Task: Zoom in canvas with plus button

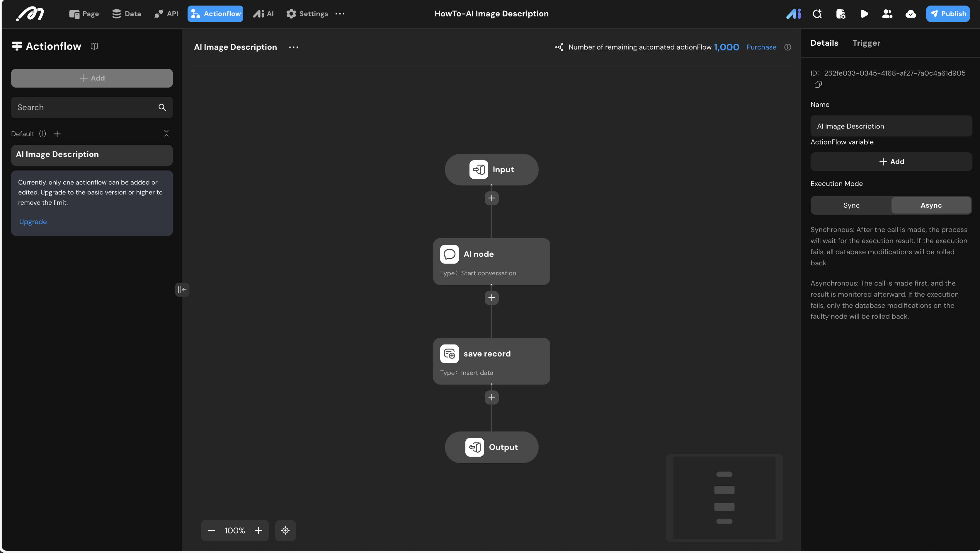Action: [258, 530]
